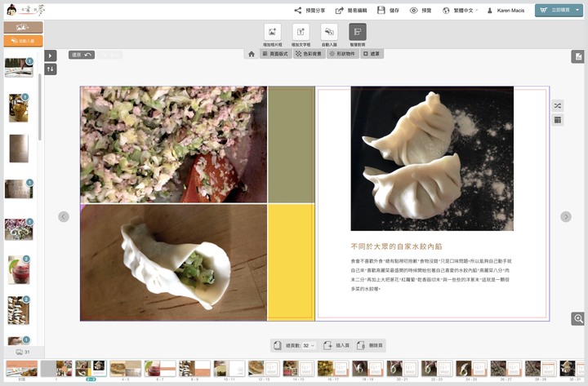This screenshot has height=386, width=588.
Task: Select the yellow jar sidebar thumbnail
Action: coord(18,108)
